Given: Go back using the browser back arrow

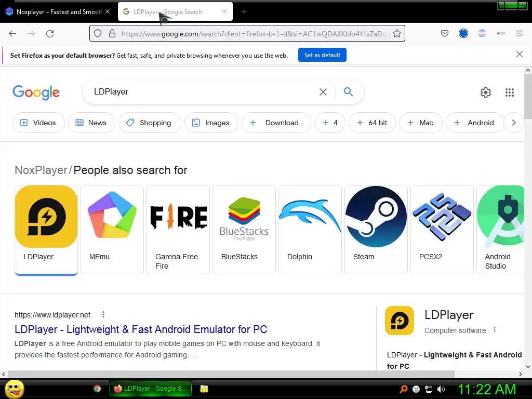Looking at the screenshot, I should click(x=12, y=34).
